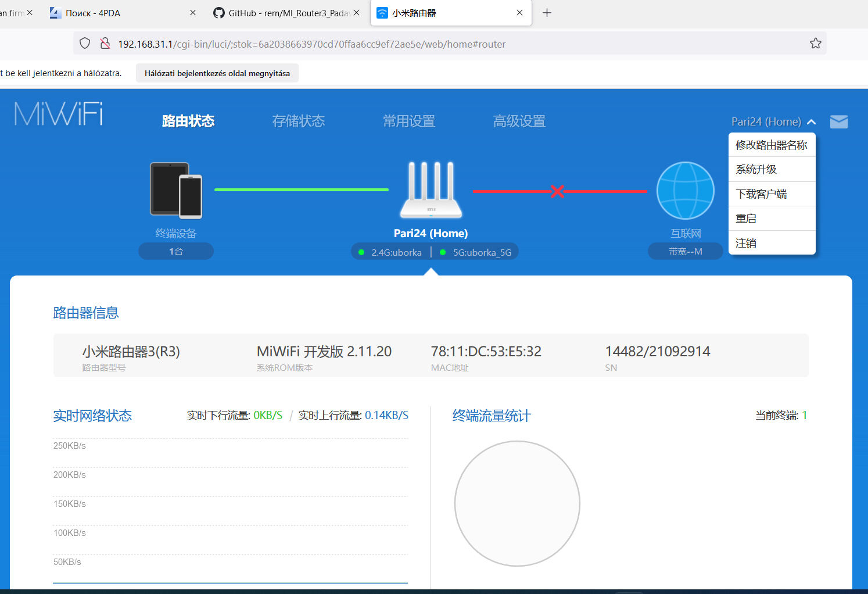
Task: Choose 下载客户端 from the dropdown
Action: pos(772,194)
